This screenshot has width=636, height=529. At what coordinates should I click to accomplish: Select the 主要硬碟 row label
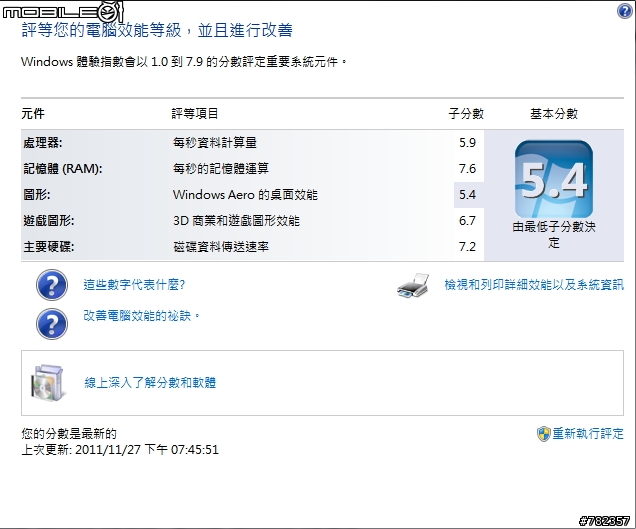49,247
